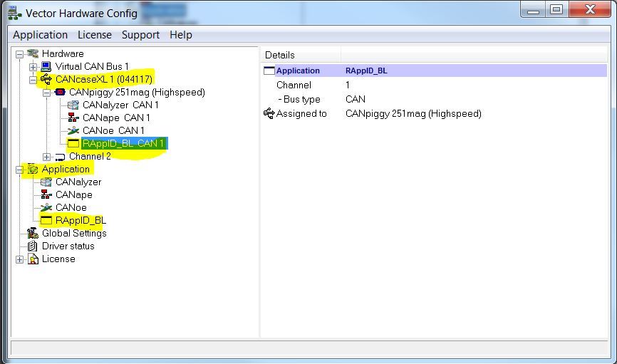The image size is (617, 364).
Task: Maximize the Vector Hardware Config window
Action: [x=556, y=9]
